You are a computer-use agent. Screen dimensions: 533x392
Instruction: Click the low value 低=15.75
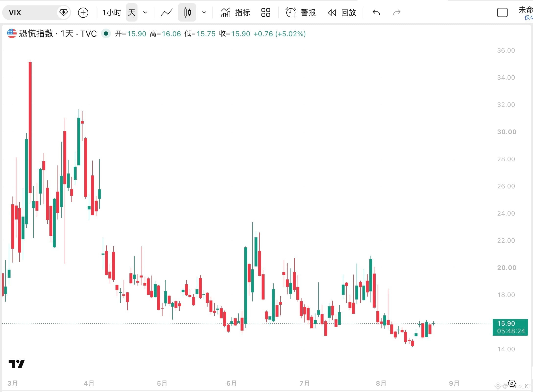pyautogui.click(x=200, y=34)
